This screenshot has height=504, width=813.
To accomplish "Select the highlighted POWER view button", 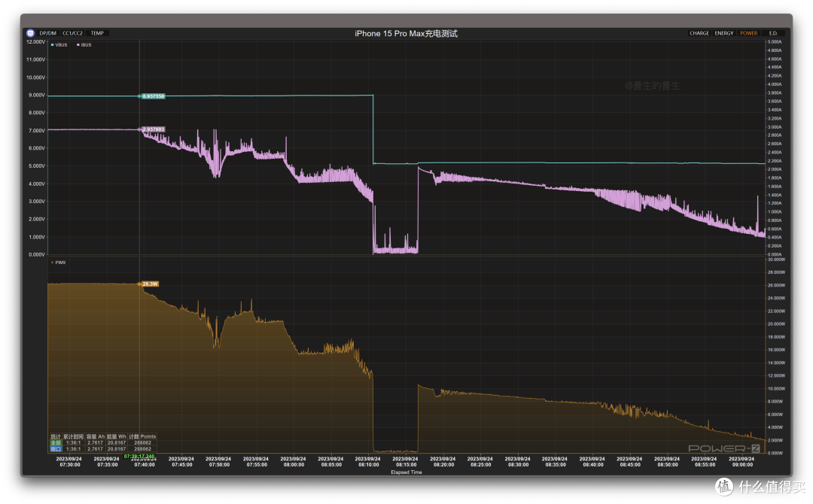I will point(749,33).
